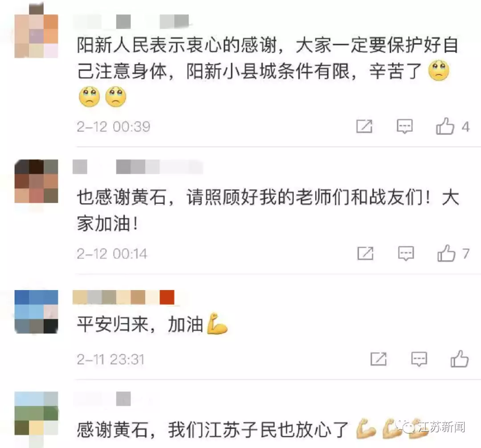The width and height of the screenshot is (481, 448).
Task: Reply to the 2-11 23:31 comment
Action: point(419,359)
